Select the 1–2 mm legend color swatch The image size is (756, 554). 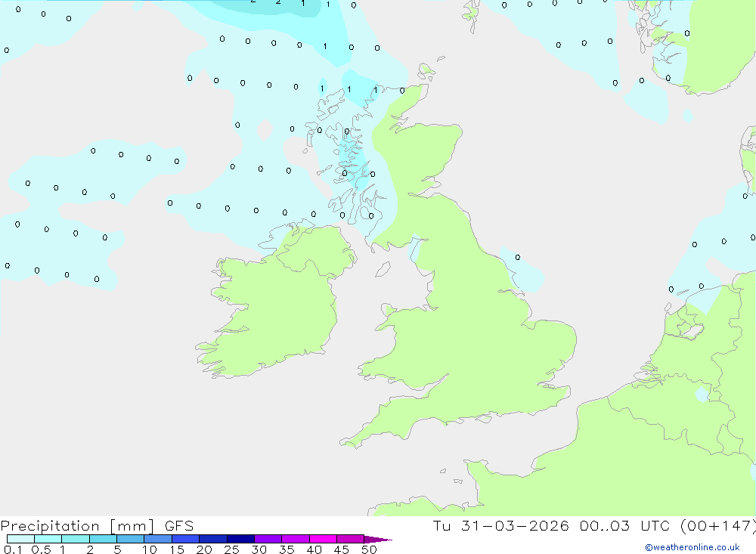coord(76,539)
